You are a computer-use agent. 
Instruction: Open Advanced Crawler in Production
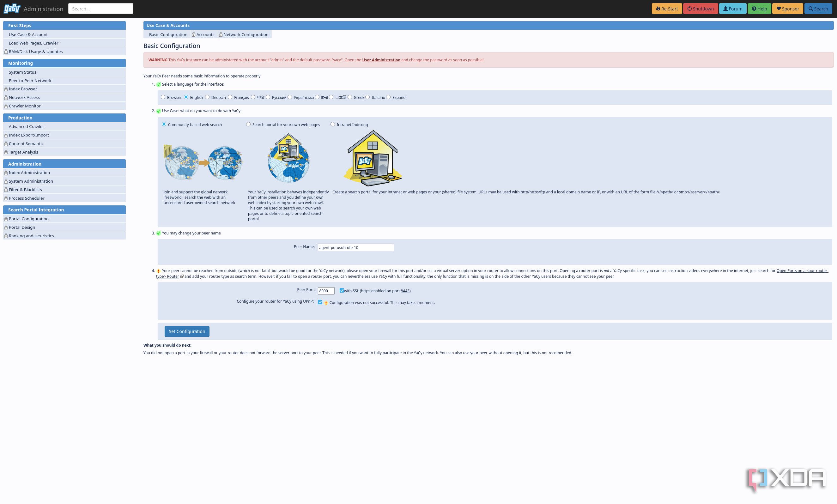[64, 126]
